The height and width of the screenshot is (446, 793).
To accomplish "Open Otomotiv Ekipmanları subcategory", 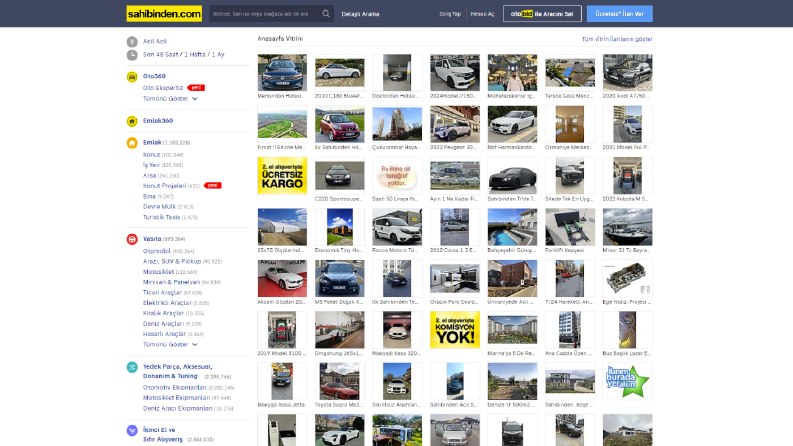I will click(174, 387).
